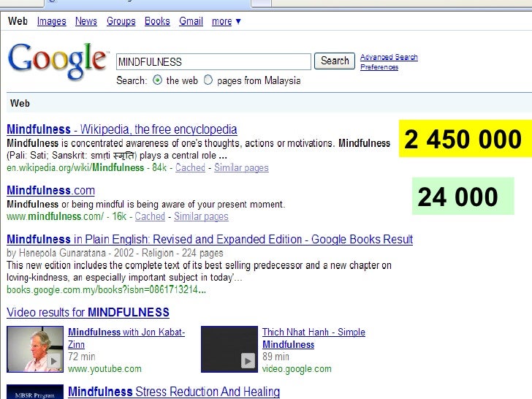Image resolution: width=532 pixels, height=399 pixels.
Task: Select 'the web' search radio button
Action: pos(157,80)
